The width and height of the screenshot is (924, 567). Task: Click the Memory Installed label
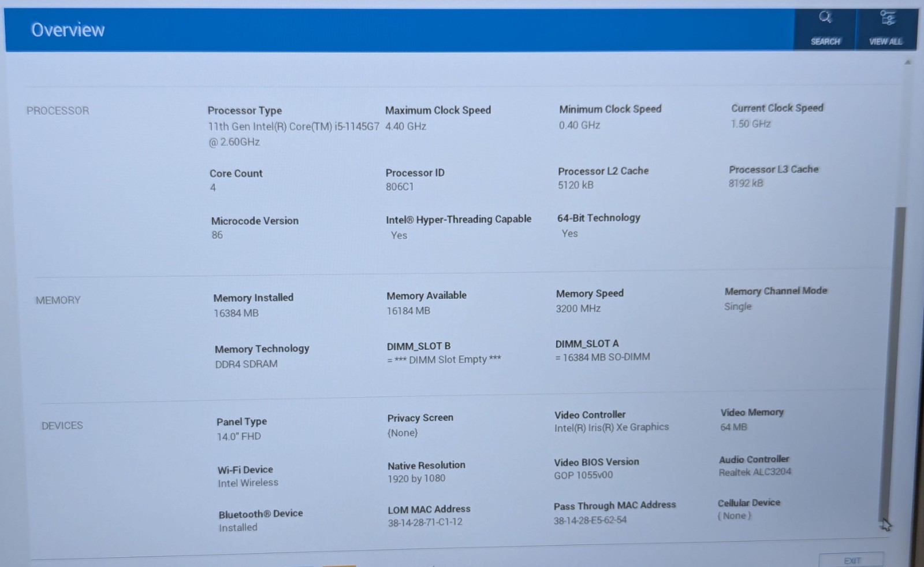pyautogui.click(x=253, y=298)
